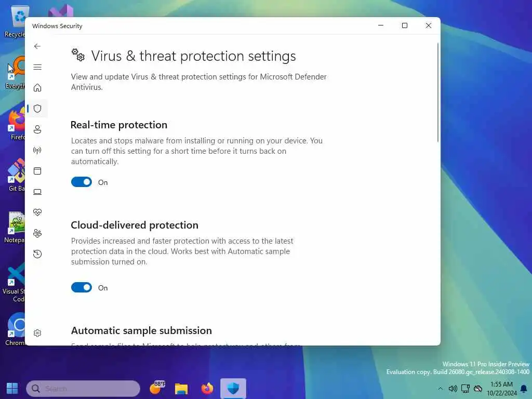The height and width of the screenshot is (399, 532).
Task: Click the Windows Start button
Action: point(12,389)
